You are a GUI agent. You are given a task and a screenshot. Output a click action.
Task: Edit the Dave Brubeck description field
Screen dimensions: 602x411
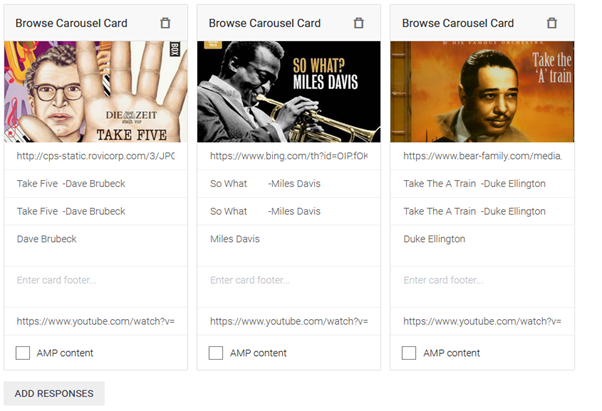(x=96, y=246)
